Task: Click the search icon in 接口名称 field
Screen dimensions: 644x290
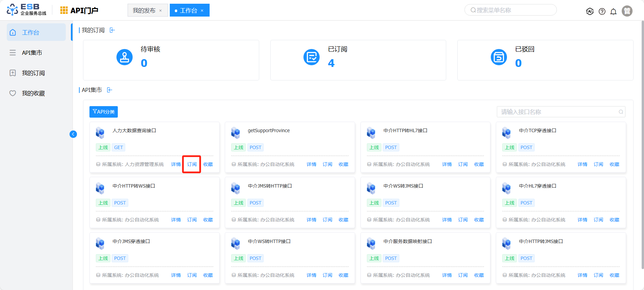Action: (x=621, y=112)
